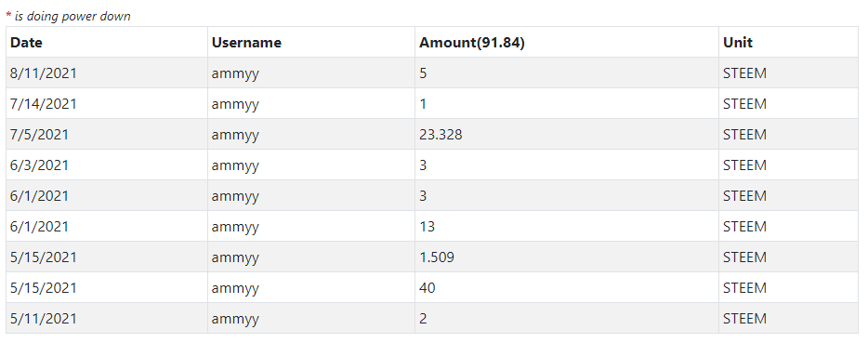Click STEEM unit in the 5/11/2021 row
Screen dimensions: 868x343
pyautogui.click(x=788, y=319)
